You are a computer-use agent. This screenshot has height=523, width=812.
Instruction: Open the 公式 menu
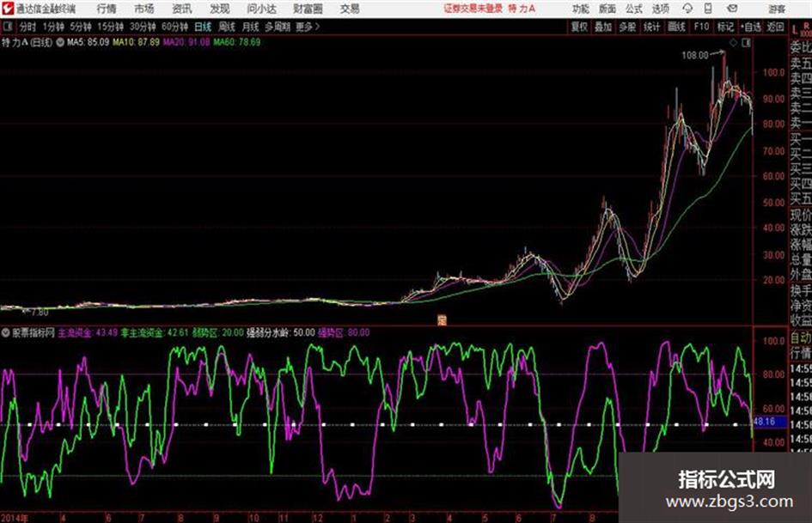coord(634,9)
